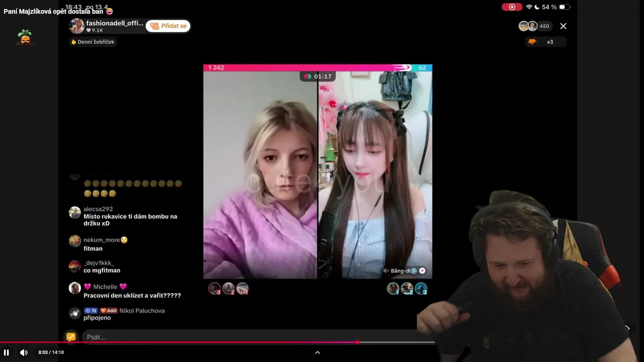Click the right opponent video feed
The height and width of the screenshot is (362, 644).
[x=375, y=175]
